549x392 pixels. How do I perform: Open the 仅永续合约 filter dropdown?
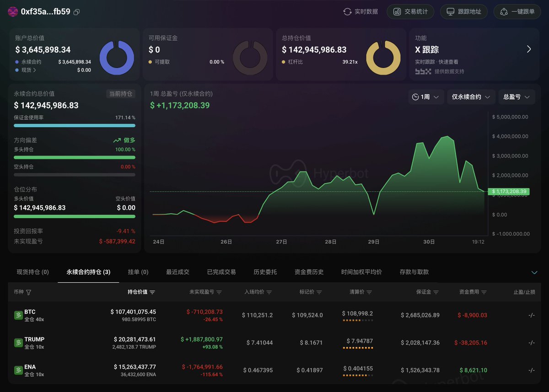tap(471, 97)
